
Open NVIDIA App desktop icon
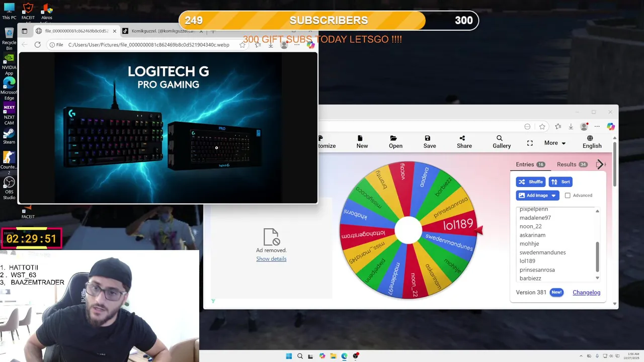[9, 63]
